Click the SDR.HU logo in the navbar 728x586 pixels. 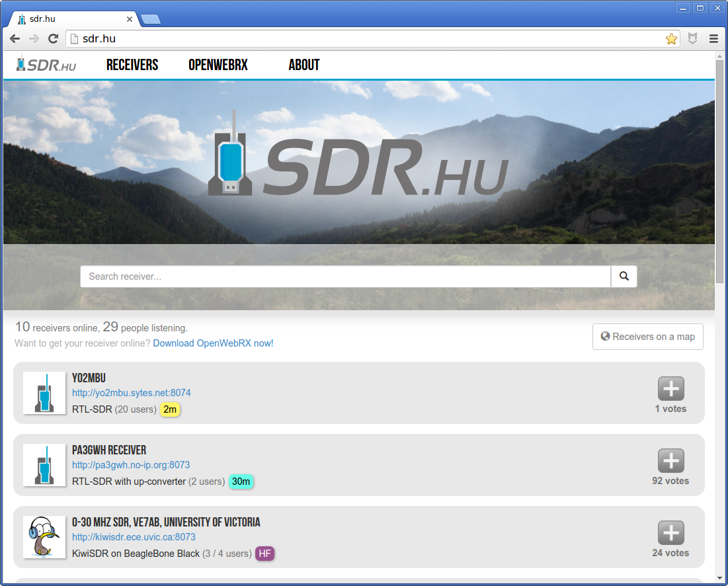pyautogui.click(x=45, y=65)
